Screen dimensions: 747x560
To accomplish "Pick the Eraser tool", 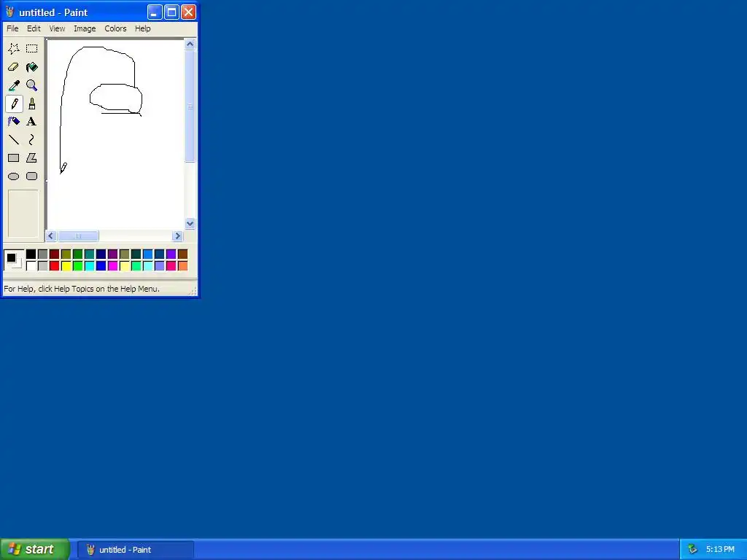I will point(13,67).
